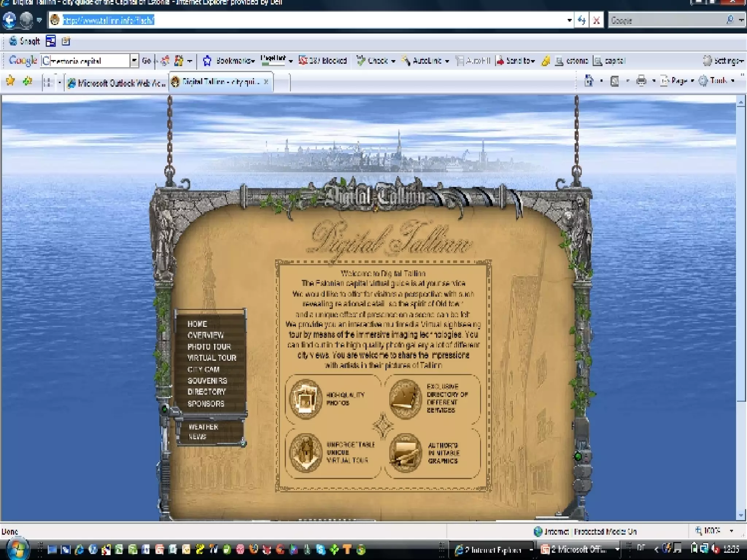Click the browser Back arrow button

click(x=9, y=20)
